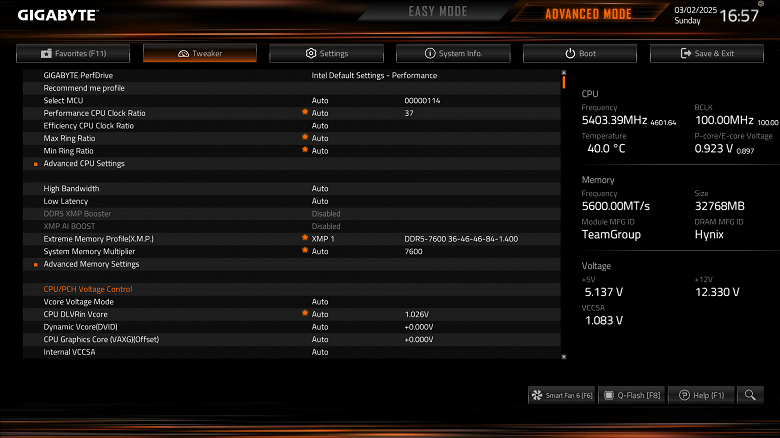Open XMP 1 profile dropdown value
The image size is (780, 438).
323,239
